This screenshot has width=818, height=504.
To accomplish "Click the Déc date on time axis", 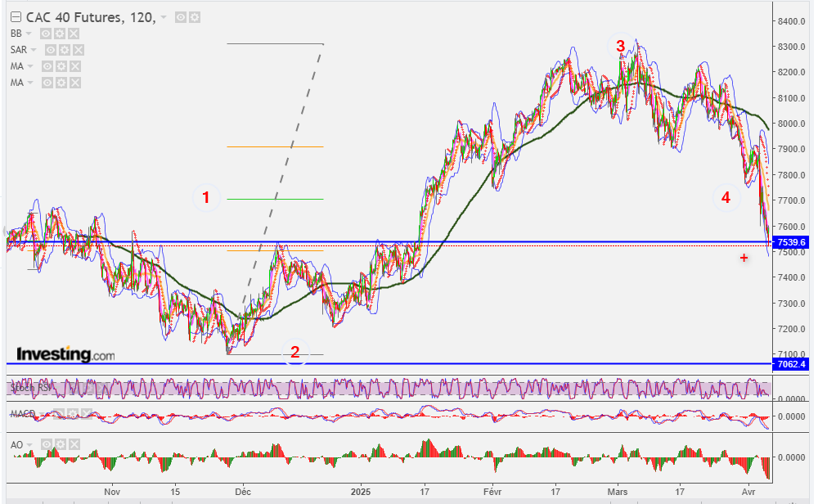I will click(x=243, y=492).
